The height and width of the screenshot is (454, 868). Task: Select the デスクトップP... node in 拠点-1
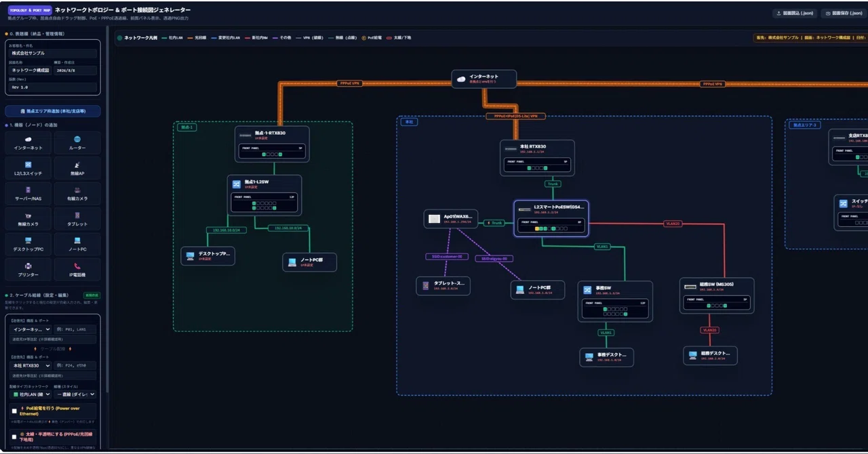(208, 256)
